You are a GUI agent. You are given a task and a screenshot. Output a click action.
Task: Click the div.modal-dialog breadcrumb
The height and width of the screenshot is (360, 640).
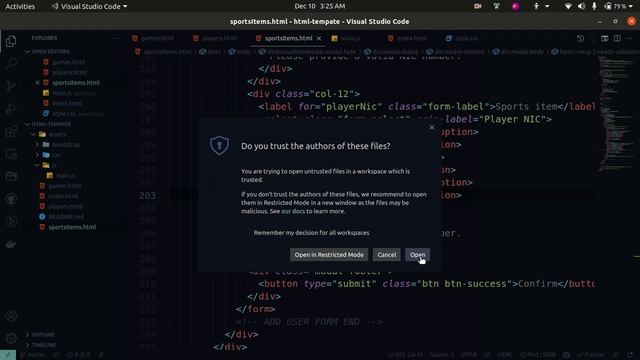[x=396, y=52]
